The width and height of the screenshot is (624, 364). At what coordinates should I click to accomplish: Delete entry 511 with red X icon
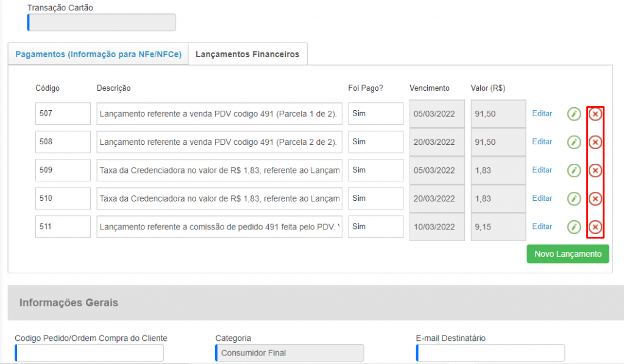[595, 227]
